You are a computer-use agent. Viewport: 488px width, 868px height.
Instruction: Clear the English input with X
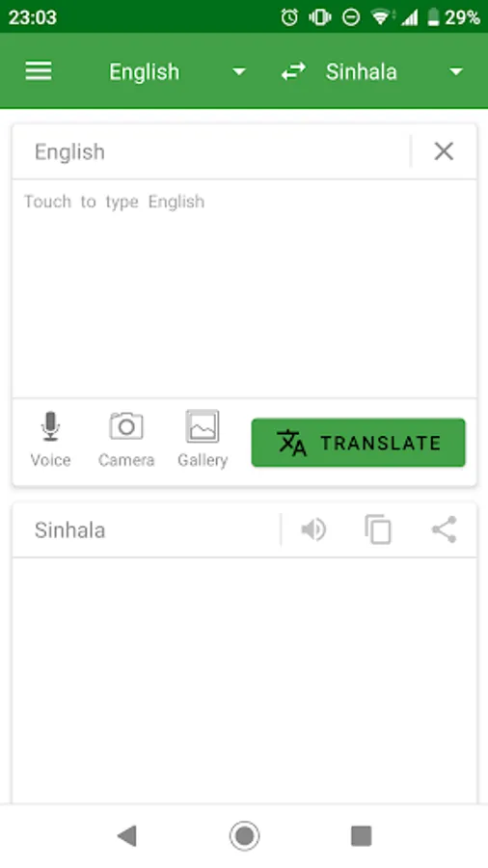click(444, 151)
